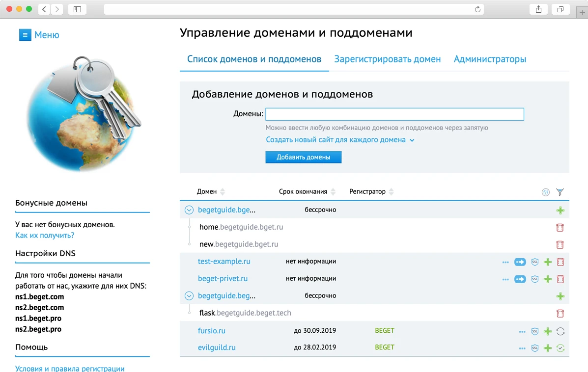This screenshot has width=588, height=372.
Task: Toggle sorting on the Домен column
Action: point(224,191)
